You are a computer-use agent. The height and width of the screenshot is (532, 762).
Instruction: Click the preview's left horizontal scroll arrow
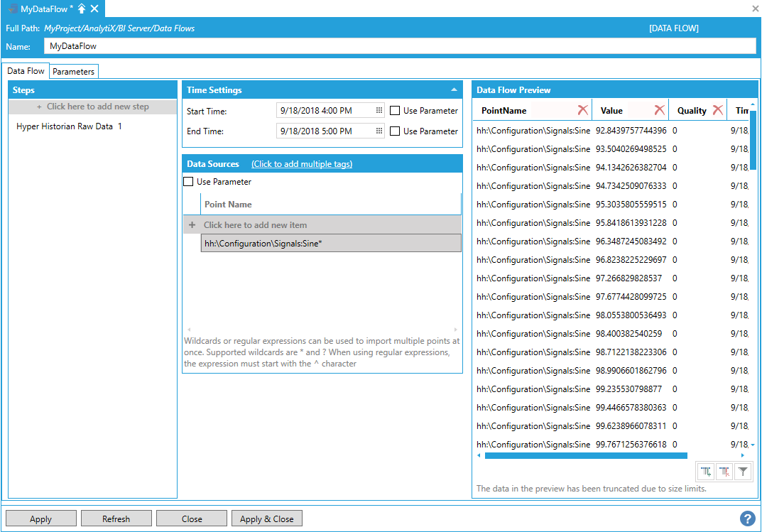(479, 456)
